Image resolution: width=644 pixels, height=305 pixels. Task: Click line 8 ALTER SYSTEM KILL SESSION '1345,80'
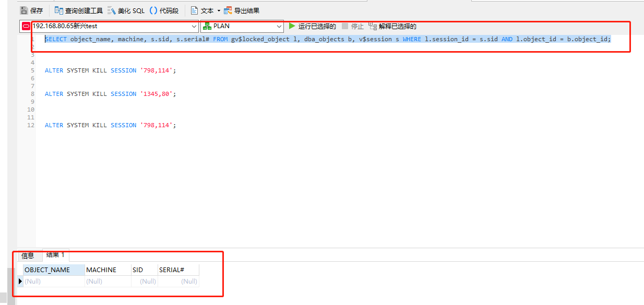(111, 94)
